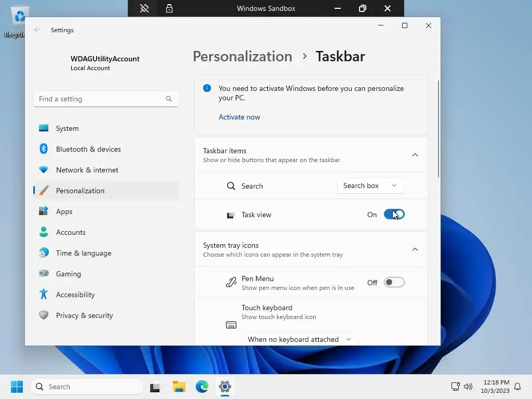Go to Network & internet settings

(106, 170)
